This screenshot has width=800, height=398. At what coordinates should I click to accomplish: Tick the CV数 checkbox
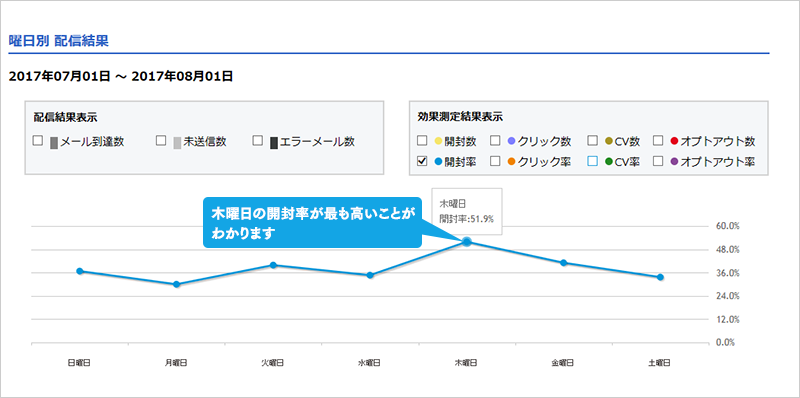pyautogui.click(x=592, y=140)
